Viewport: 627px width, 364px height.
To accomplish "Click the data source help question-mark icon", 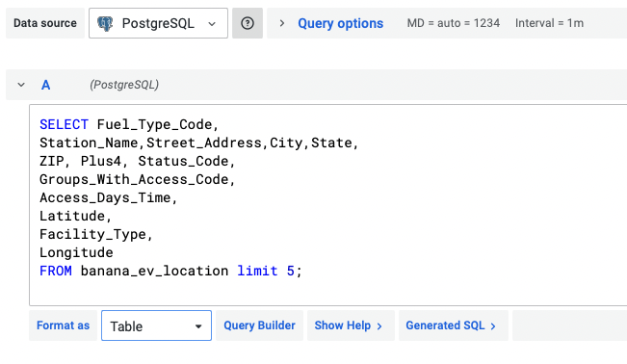I will pyautogui.click(x=248, y=23).
